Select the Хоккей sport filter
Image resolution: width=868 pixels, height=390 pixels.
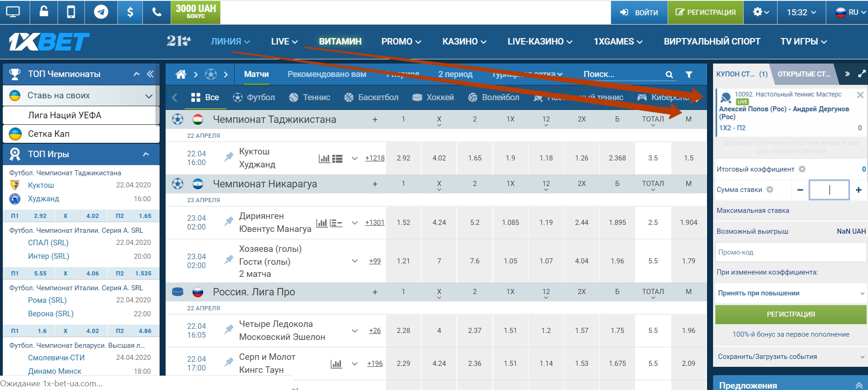point(433,97)
